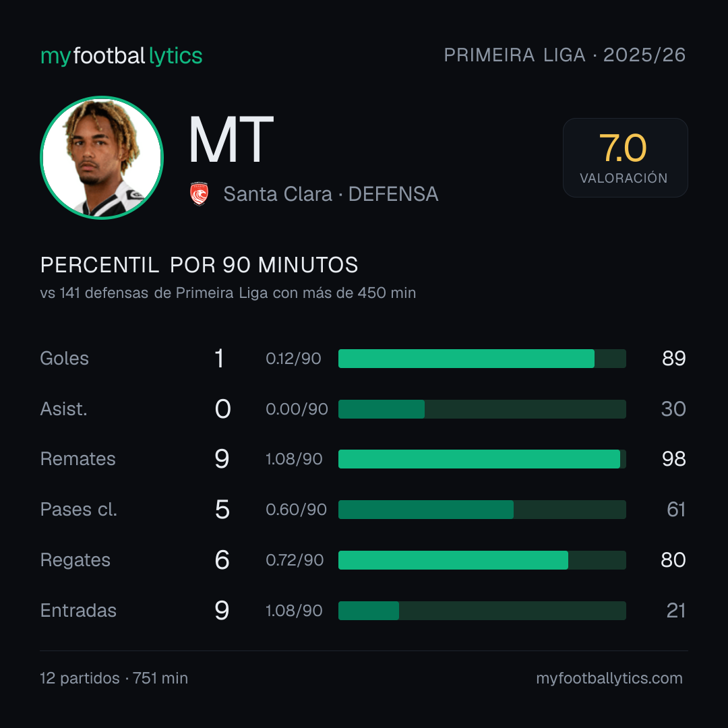This screenshot has height=728, width=728.
Task: Click the 1.08/90 value for Entradas
Action: coord(294,611)
